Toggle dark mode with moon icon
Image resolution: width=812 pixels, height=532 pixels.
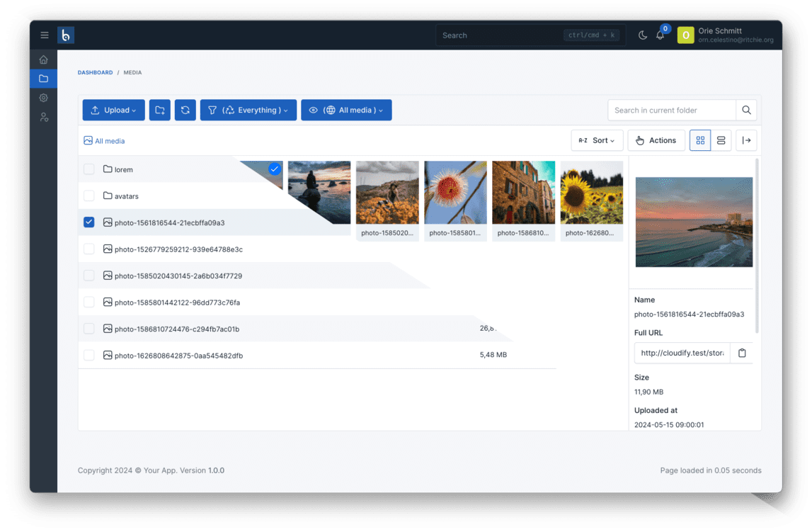pyautogui.click(x=643, y=35)
